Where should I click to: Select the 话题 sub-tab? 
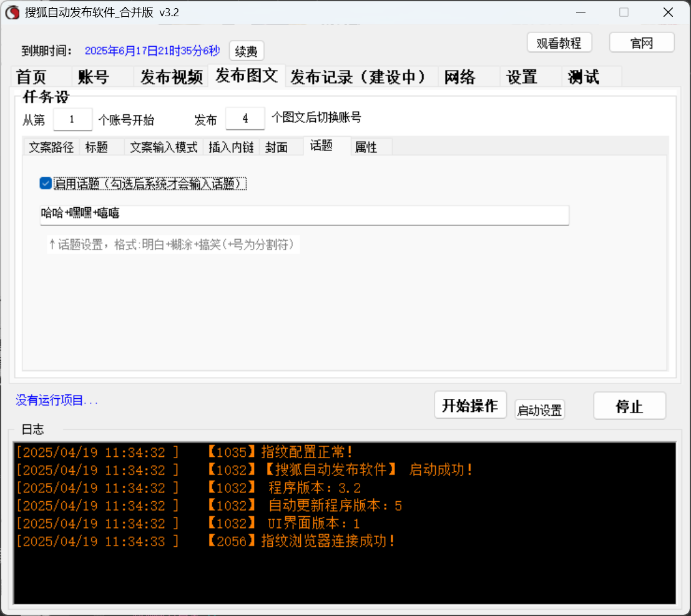[327, 146]
